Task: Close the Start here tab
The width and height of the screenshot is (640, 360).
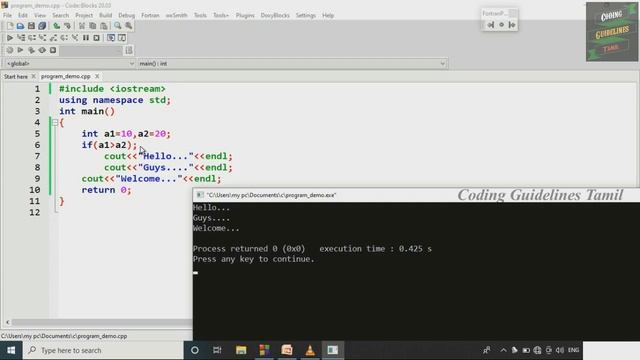Action: (33, 76)
